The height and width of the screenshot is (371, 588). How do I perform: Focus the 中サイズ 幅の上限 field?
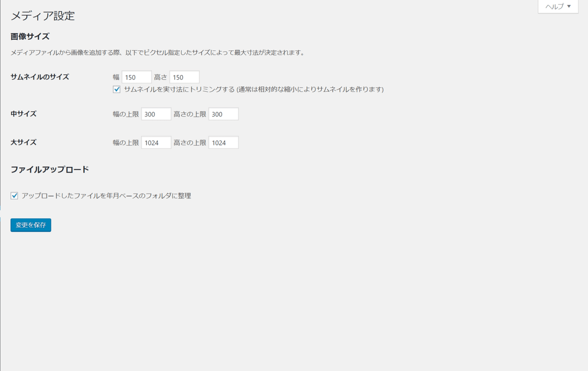156,114
